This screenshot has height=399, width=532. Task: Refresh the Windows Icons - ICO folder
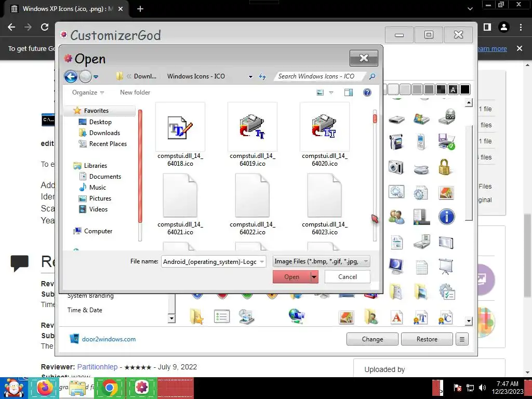coord(262,76)
